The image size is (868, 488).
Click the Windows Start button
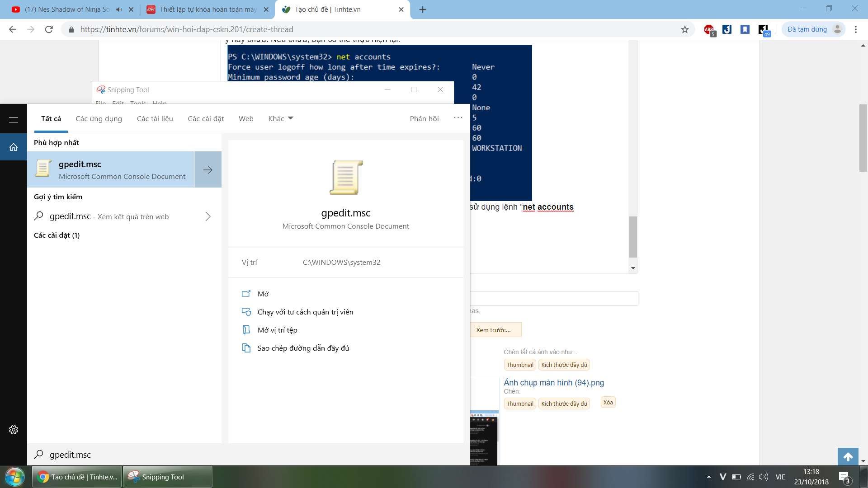tap(14, 477)
